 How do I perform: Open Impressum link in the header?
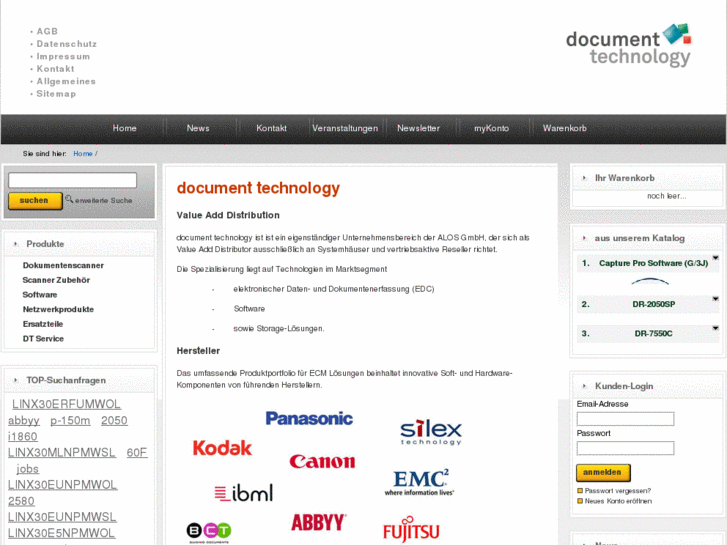click(x=64, y=56)
